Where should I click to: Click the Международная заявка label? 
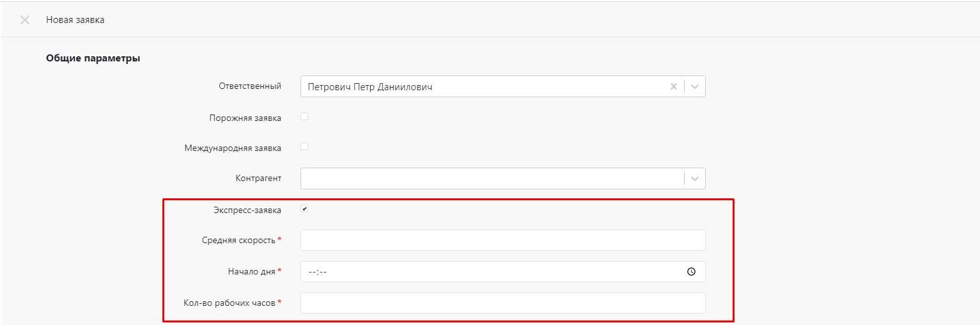coord(233,148)
